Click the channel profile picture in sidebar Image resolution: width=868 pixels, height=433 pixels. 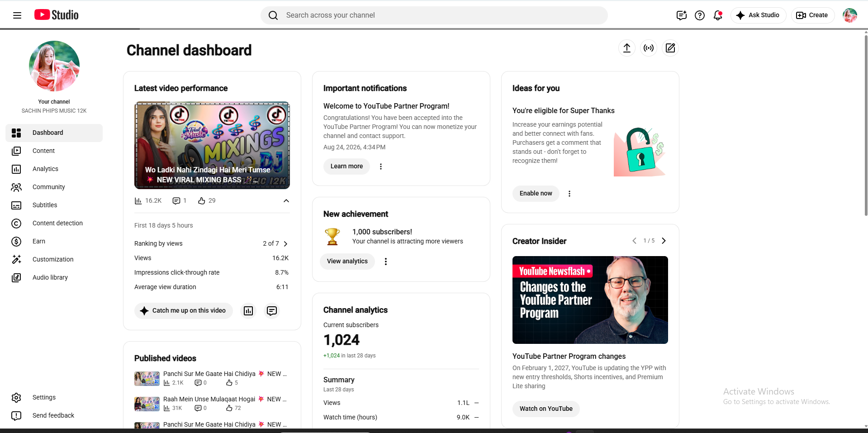click(x=54, y=66)
